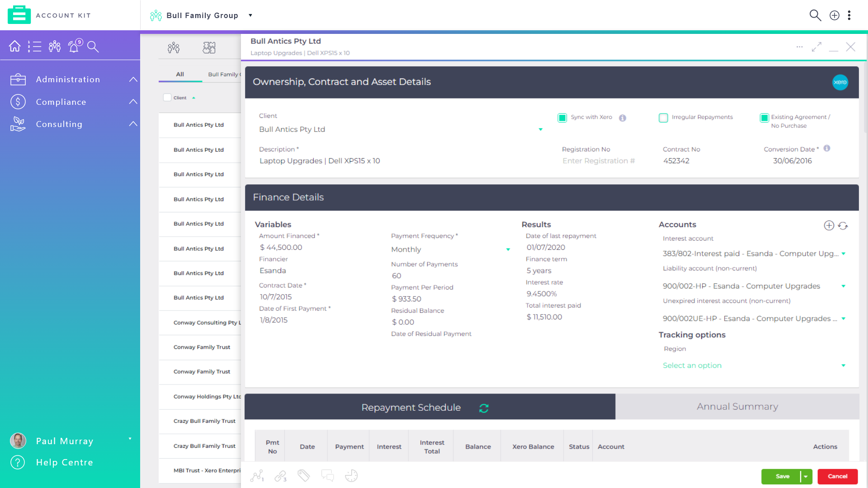The image size is (868, 488).
Task: Refresh the Repayment Schedule
Action: tap(484, 408)
